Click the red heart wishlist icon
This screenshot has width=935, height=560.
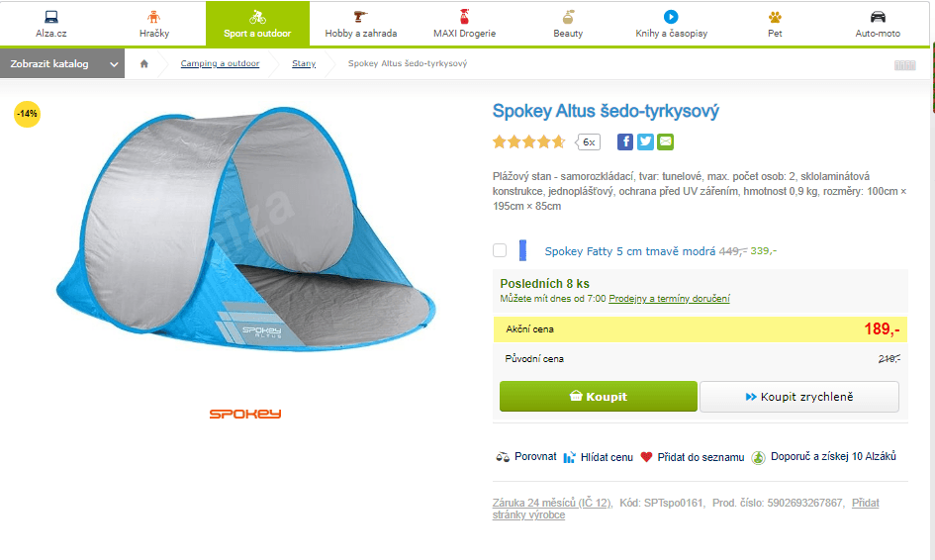646,457
